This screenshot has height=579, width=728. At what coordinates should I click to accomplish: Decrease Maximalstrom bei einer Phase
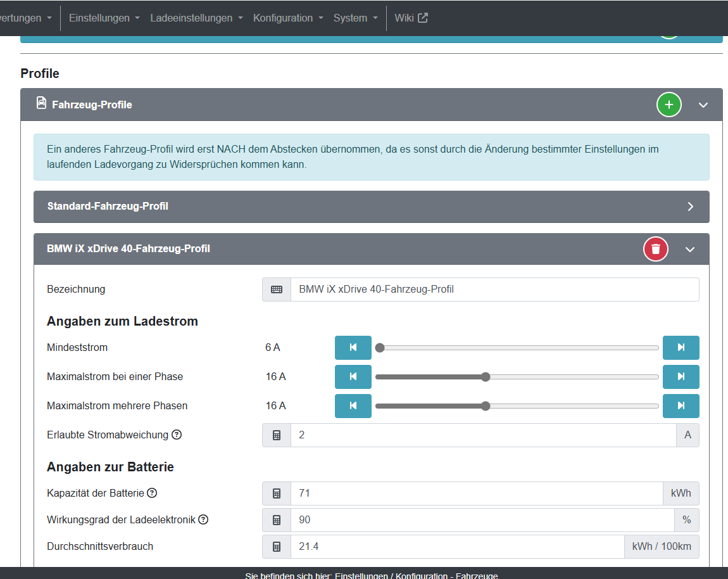pyautogui.click(x=353, y=376)
